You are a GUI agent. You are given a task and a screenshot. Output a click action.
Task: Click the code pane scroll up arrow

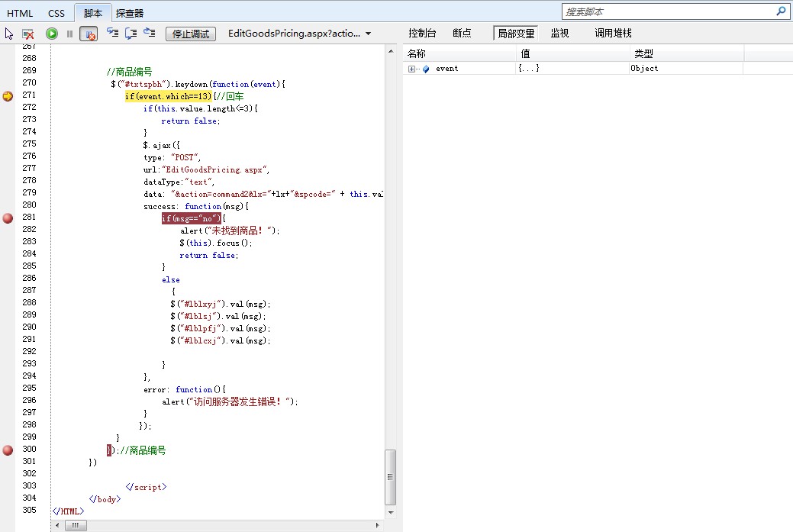391,51
